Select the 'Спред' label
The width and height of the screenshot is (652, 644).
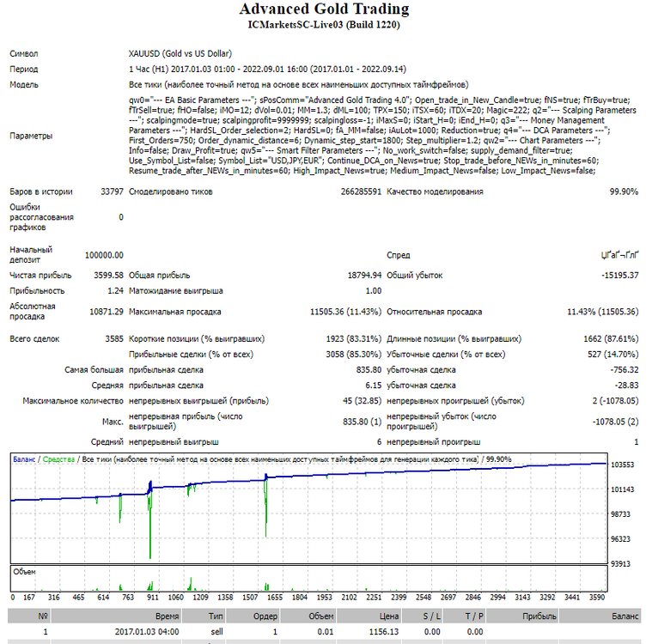pos(399,255)
